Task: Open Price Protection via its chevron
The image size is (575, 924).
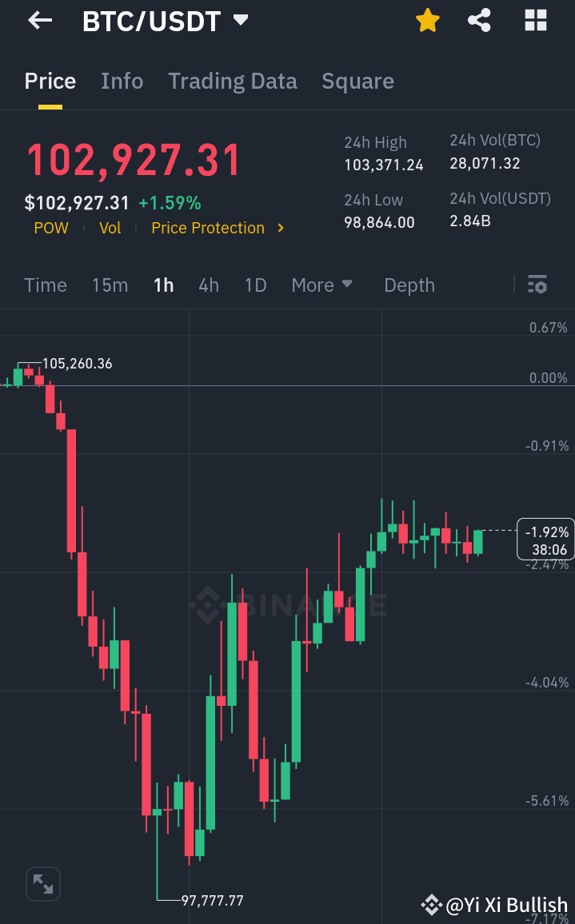Action: pyautogui.click(x=281, y=228)
